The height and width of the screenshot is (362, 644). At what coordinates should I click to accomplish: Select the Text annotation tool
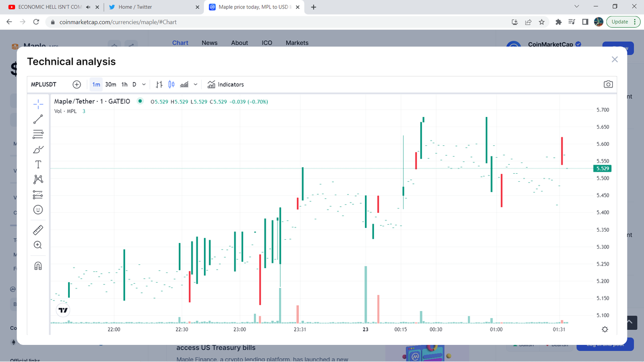(38, 164)
